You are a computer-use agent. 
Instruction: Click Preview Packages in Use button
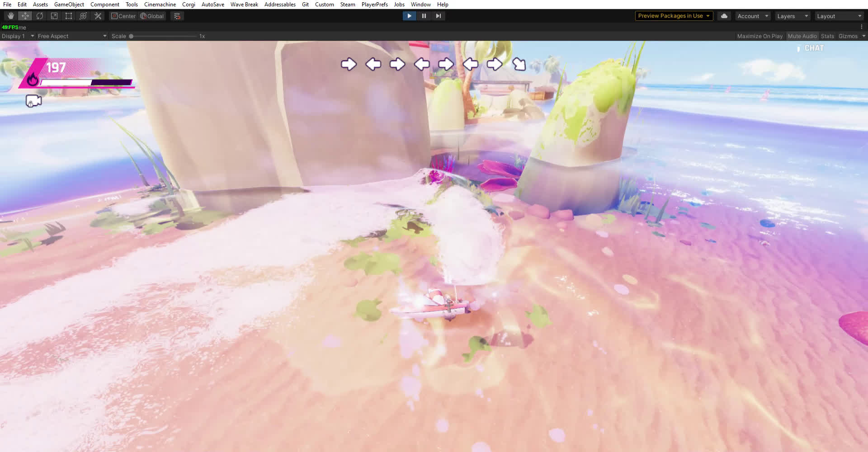click(674, 16)
